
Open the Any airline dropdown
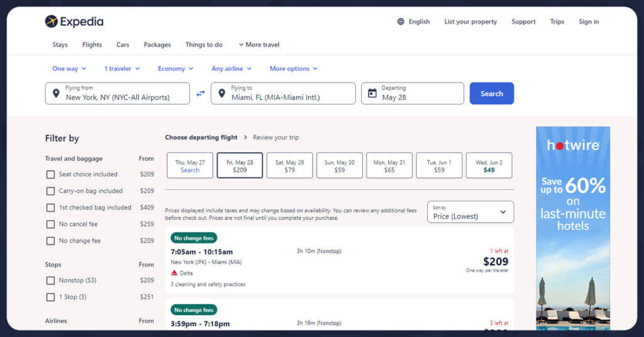click(231, 69)
